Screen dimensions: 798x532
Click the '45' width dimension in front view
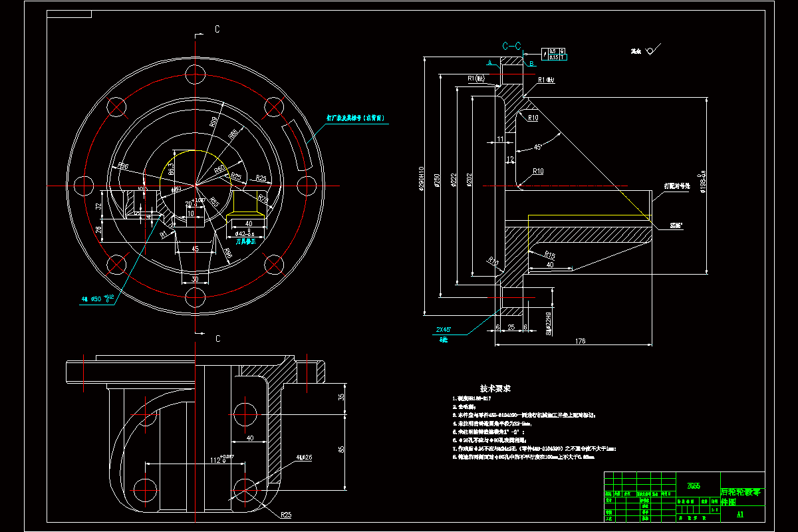pos(195,249)
